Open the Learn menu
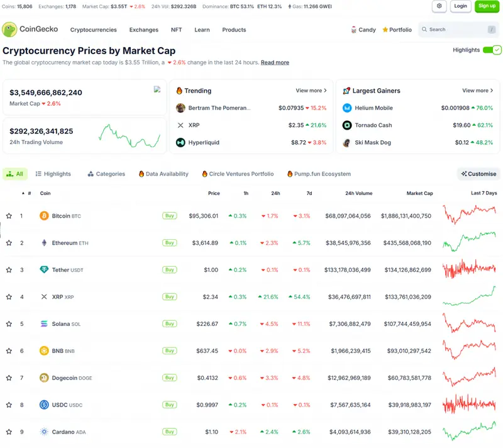 click(202, 30)
